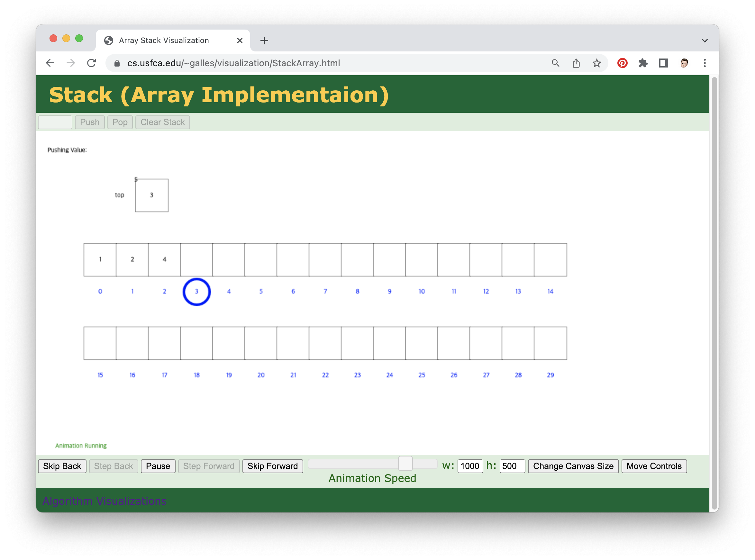
Task: Expand the tab search chevron
Action: (x=705, y=41)
